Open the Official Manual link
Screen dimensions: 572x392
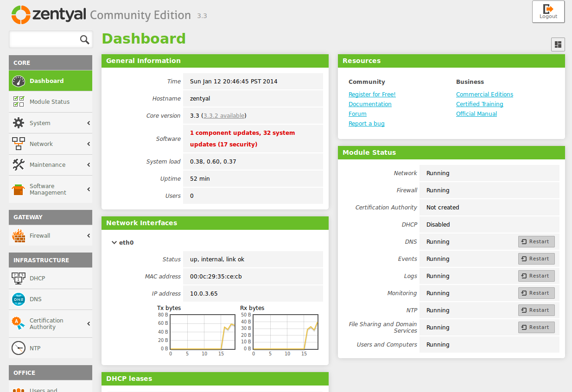click(477, 114)
